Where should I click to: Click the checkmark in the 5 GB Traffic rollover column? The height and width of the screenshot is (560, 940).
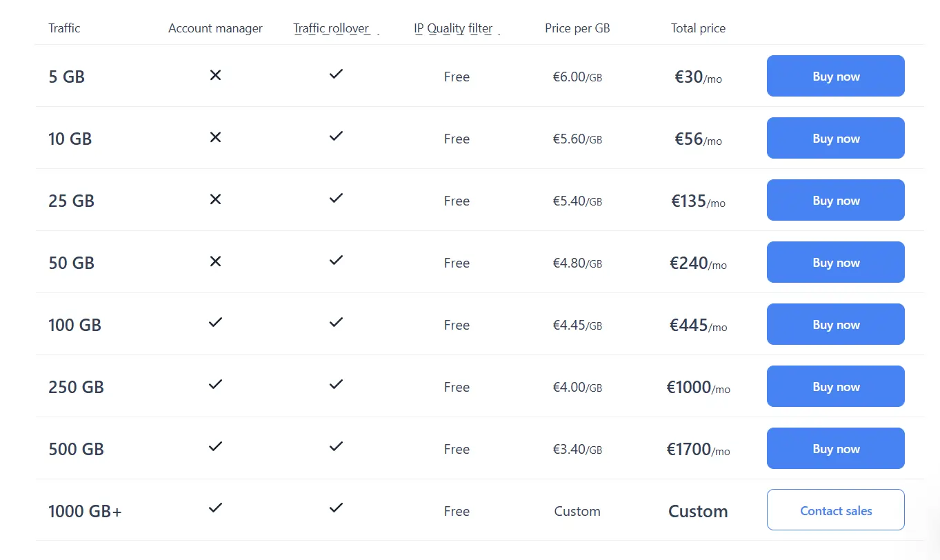tap(336, 74)
